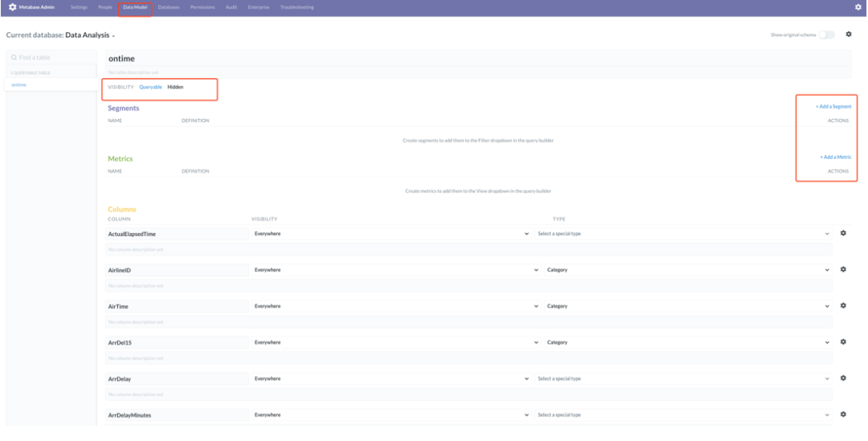868x441 pixels.
Task: Open visibility dropdown for ActualElapsedTime
Action: [391, 234]
